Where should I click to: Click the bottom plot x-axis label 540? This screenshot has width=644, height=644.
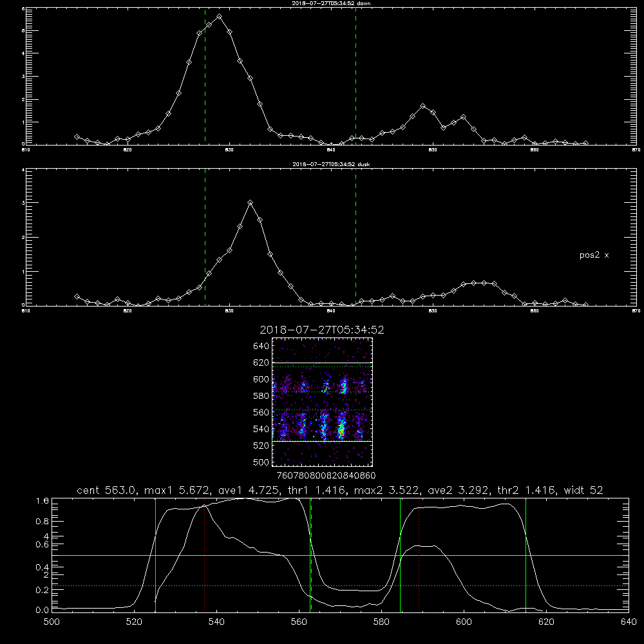[x=216, y=622]
